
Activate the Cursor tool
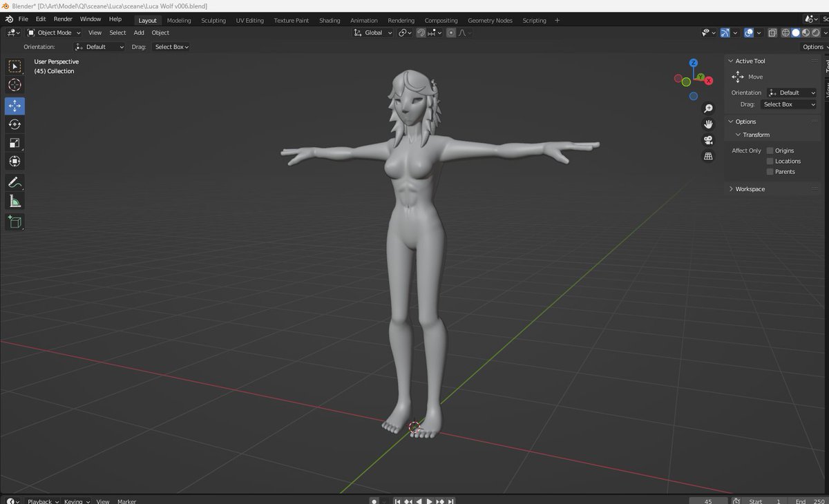click(15, 85)
